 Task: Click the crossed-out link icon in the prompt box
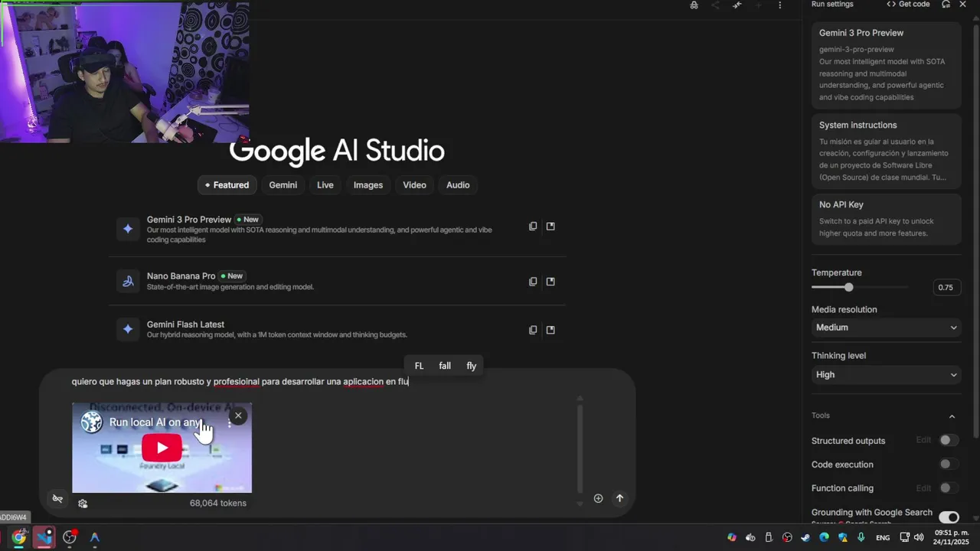(x=57, y=499)
